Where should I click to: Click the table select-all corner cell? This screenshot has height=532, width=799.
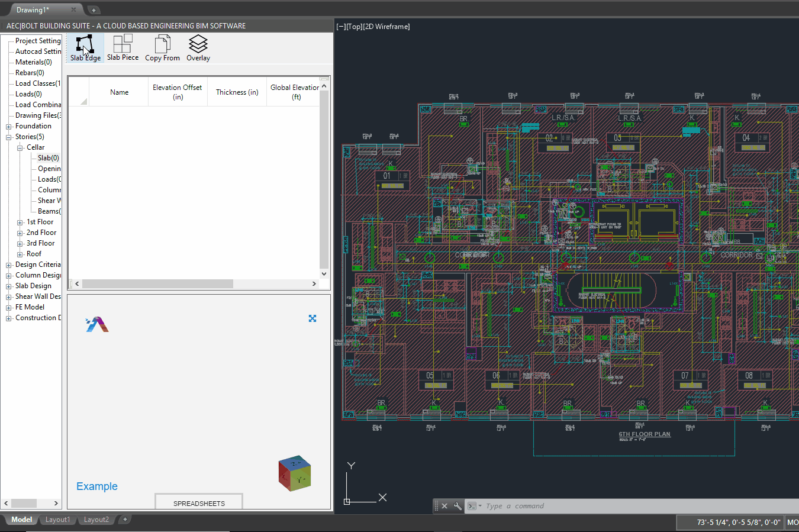pyautogui.click(x=79, y=92)
